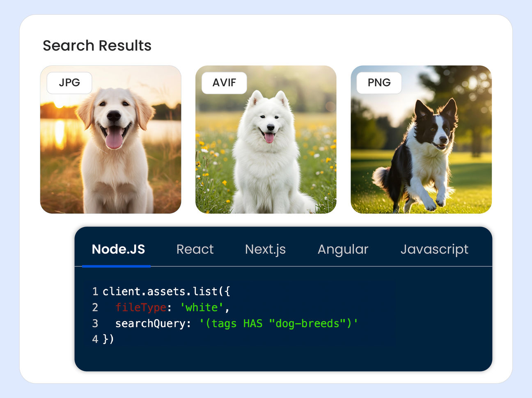Click the Search Results heading
This screenshot has height=398, width=532.
point(97,46)
